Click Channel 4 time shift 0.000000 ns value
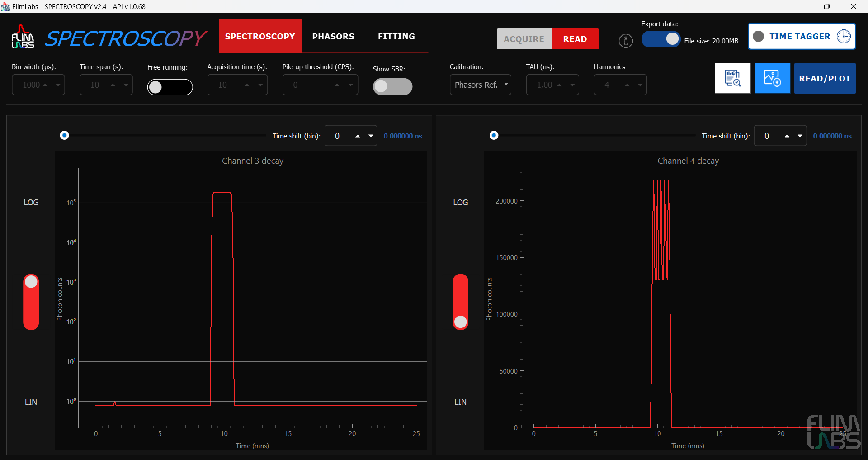This screenshot has height=460, width=868. pyautogui.click(x=832, y=136)
